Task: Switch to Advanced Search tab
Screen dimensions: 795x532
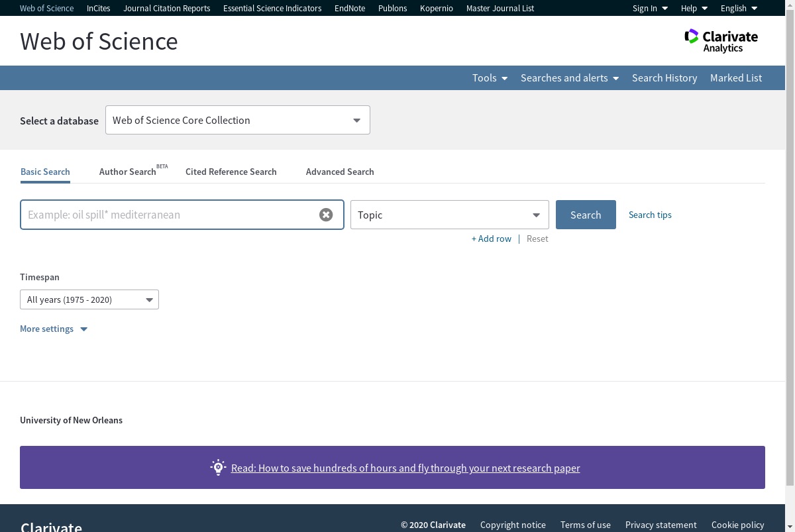Action: pos(340,172)
